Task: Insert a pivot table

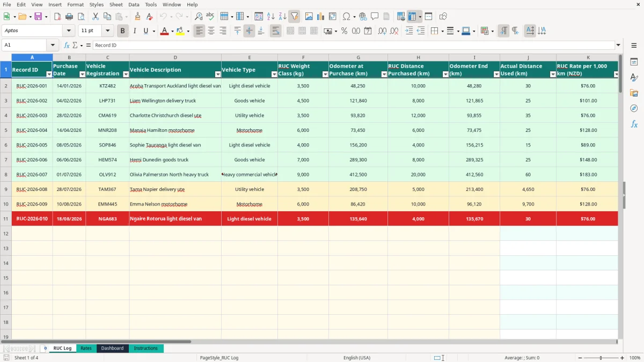Action: 333,17
